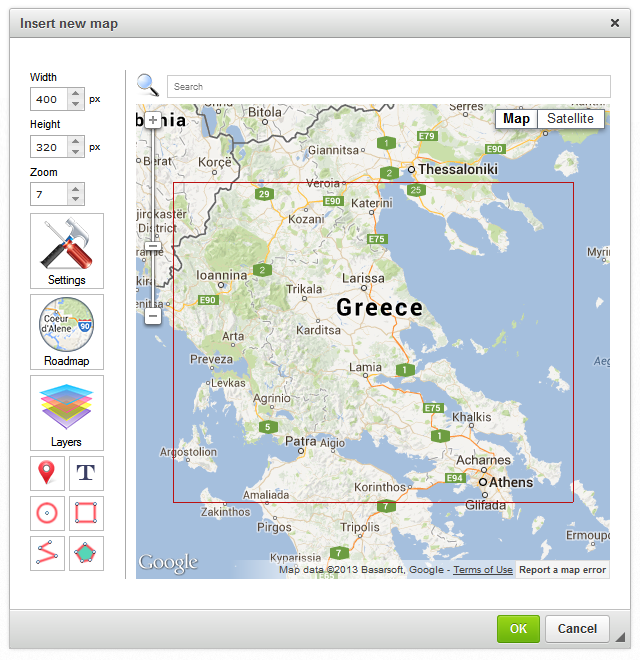640x660 pixels.
Task: Open the Settings tools icon
Action: (x=67, y=250)
